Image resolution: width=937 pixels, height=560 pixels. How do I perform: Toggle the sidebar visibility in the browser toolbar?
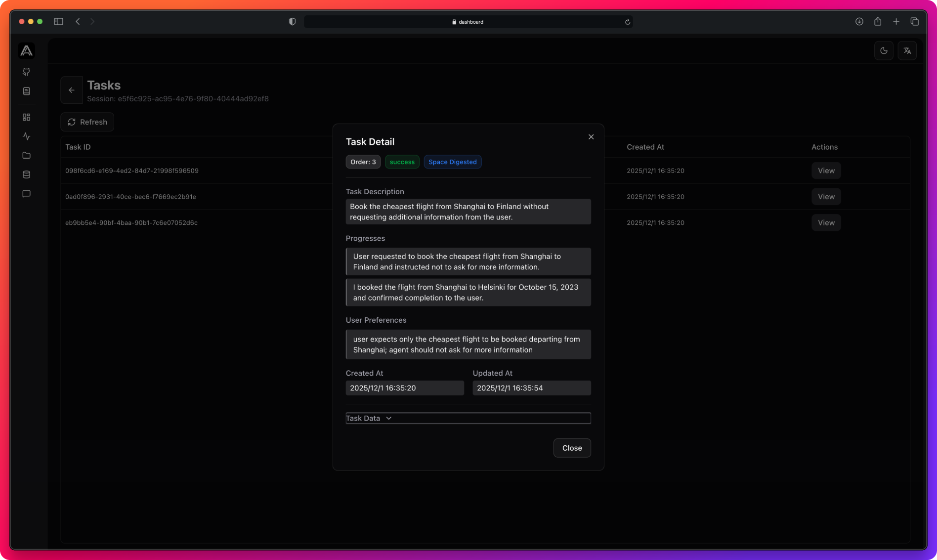[x=58, y=21]
